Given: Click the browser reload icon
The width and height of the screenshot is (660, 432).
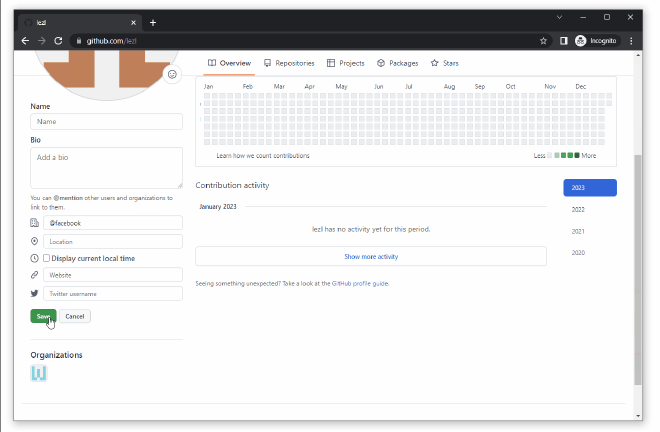Looking at the screenshot, I should click(x=58, y=41).
